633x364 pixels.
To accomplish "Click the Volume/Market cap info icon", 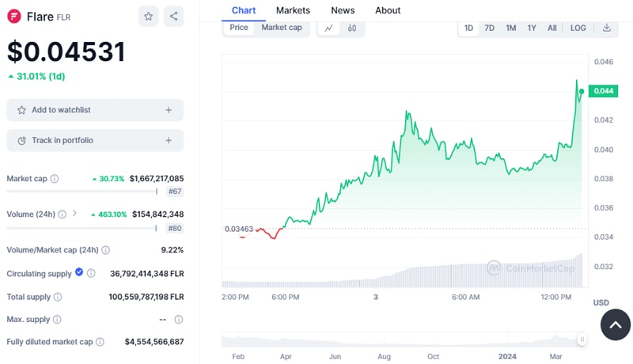I will 105,250.
